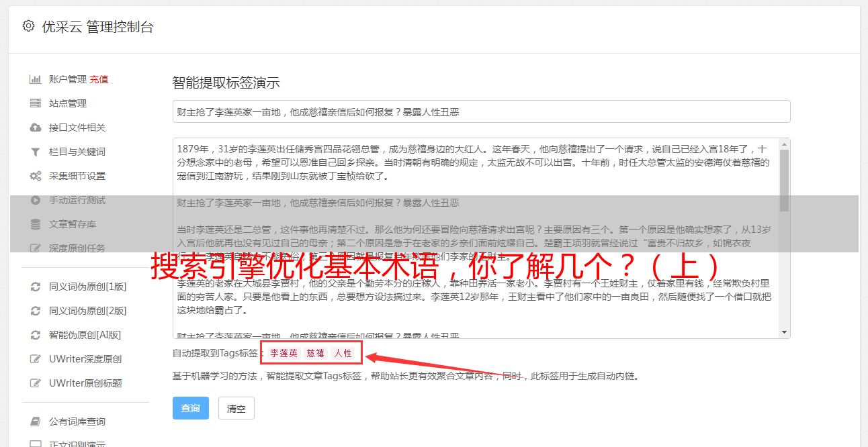Click the 清空 clear button

pyautogui.click(x=236, y=408)
